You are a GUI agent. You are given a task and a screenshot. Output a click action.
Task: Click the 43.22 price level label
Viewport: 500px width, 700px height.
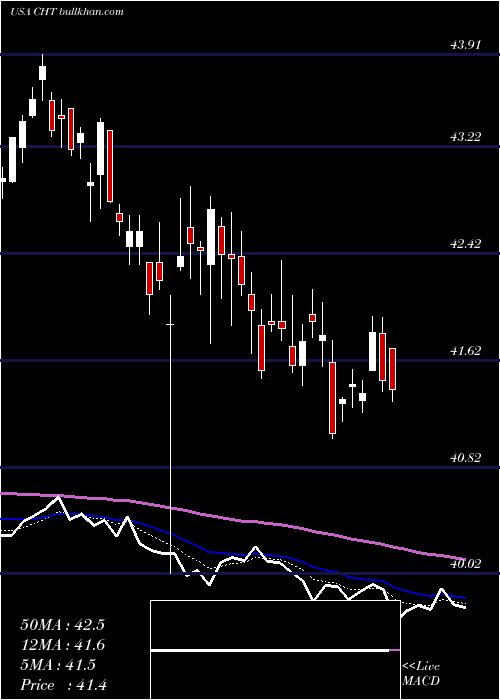466,137
